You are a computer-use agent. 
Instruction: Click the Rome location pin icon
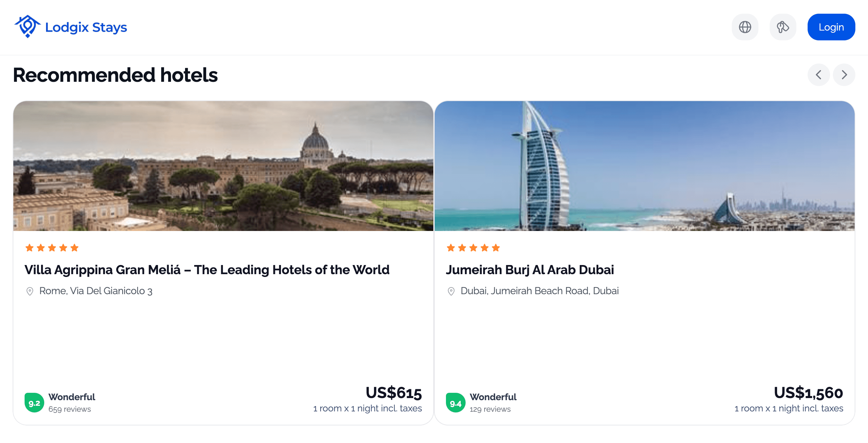coord(30,291)
